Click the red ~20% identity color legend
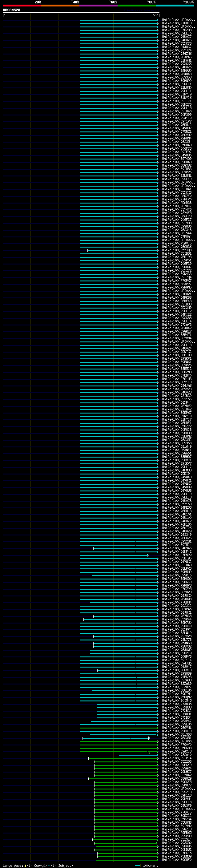 pyautogui.click(x=22, y=6)
